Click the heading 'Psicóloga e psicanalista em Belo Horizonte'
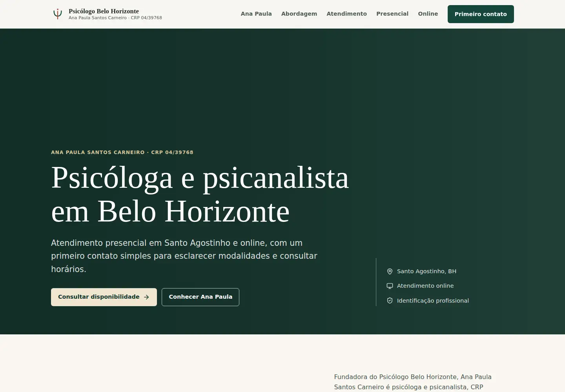This screenshot has width=565, height=392. pos(200,194)
